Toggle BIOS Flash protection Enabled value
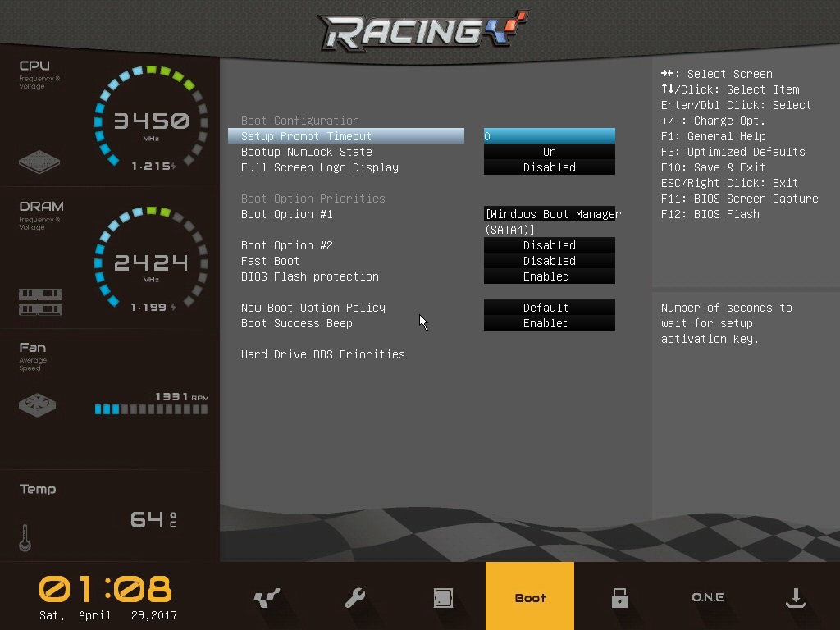 click(549, 276)
